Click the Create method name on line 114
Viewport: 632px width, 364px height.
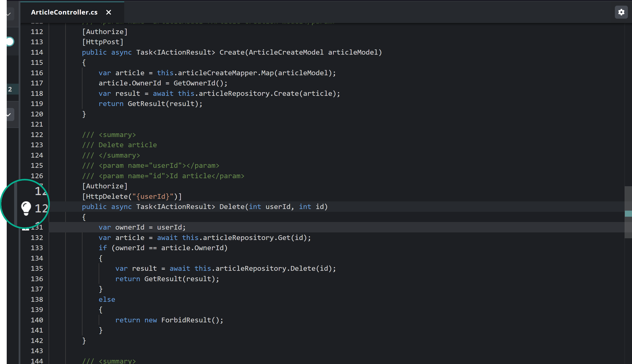(x=232, y=52)
